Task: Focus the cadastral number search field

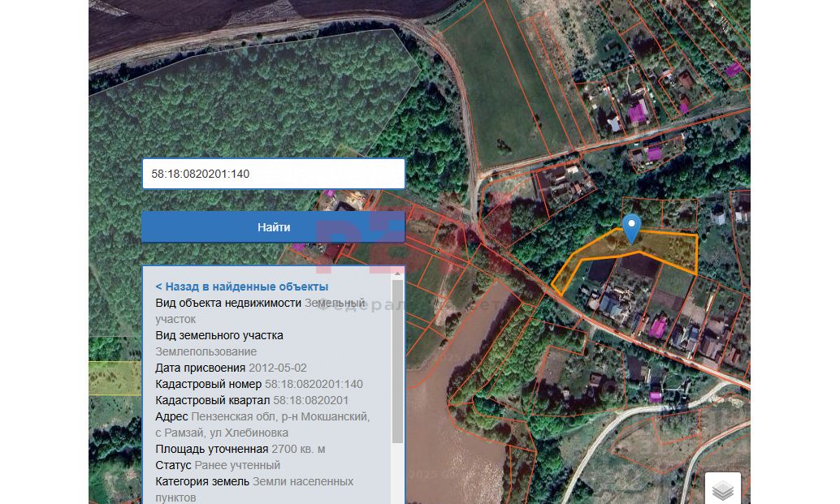Action: click(274, 174)
